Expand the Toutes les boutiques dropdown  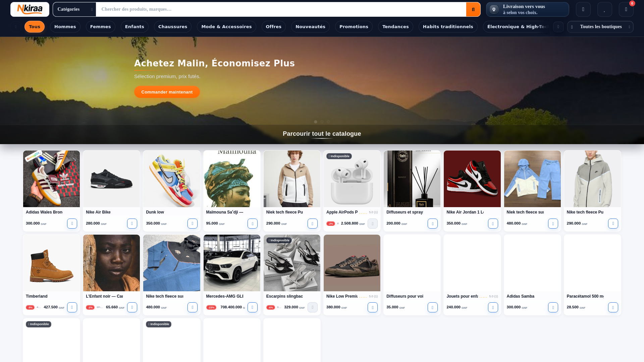pos(600,27)
